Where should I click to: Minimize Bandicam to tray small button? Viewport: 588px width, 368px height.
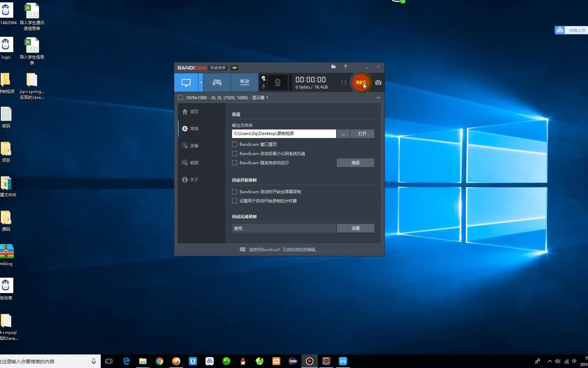[x=357, y=67]
